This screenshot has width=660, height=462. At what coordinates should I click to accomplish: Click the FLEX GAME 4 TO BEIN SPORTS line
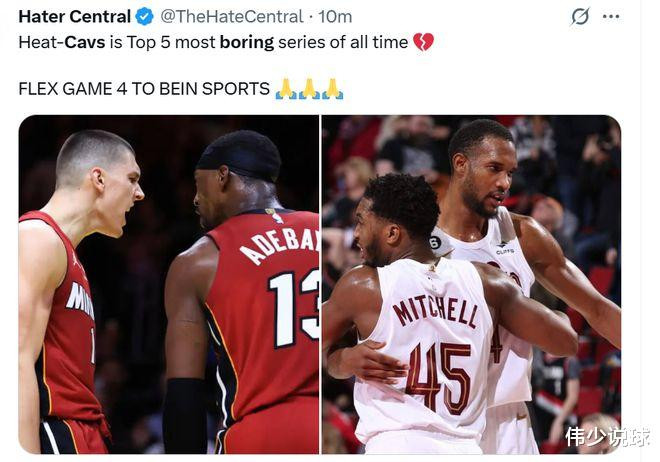[144, 89]
